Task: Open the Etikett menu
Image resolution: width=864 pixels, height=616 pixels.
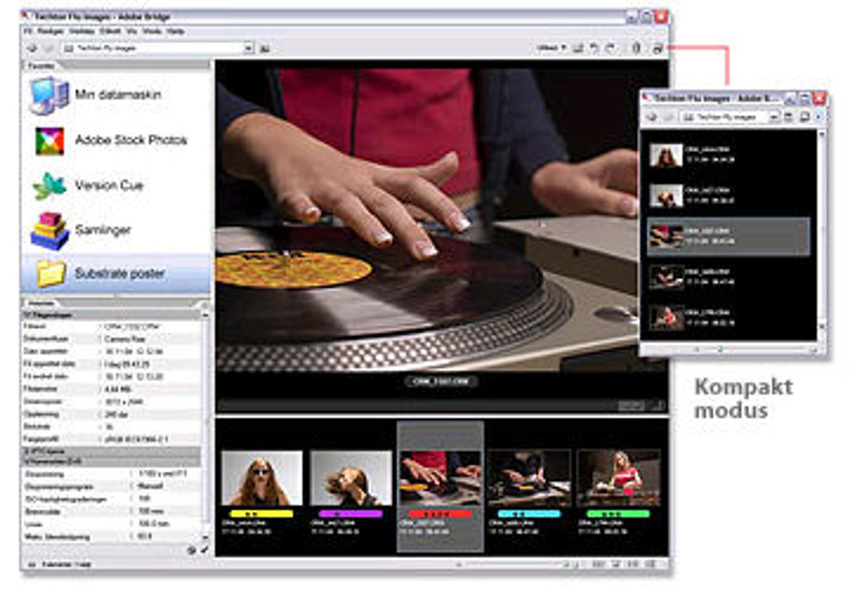Action: (x=110, y=31)
